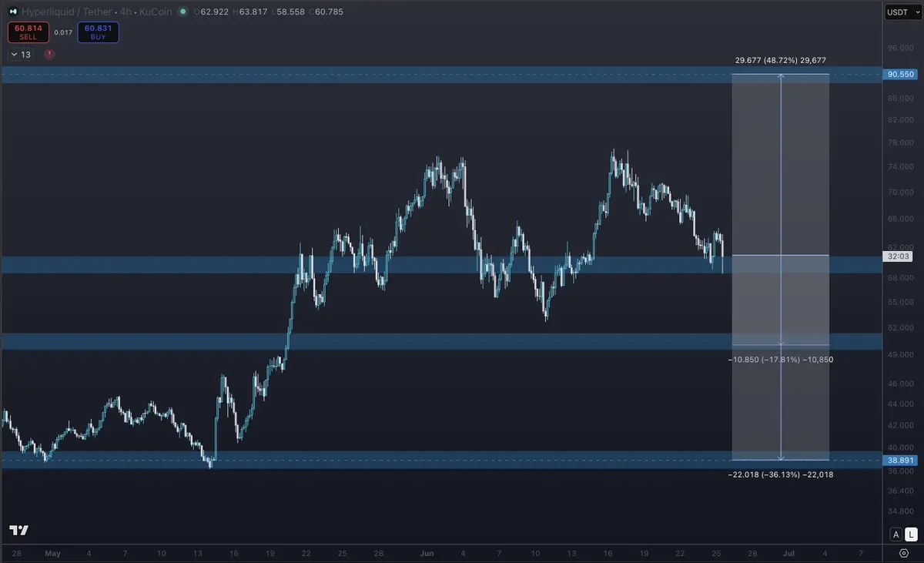This screenshot has height=563, width=924.
Task: Click the −22.018 (−36.13%) measurement label
Action: coord(781,474)
